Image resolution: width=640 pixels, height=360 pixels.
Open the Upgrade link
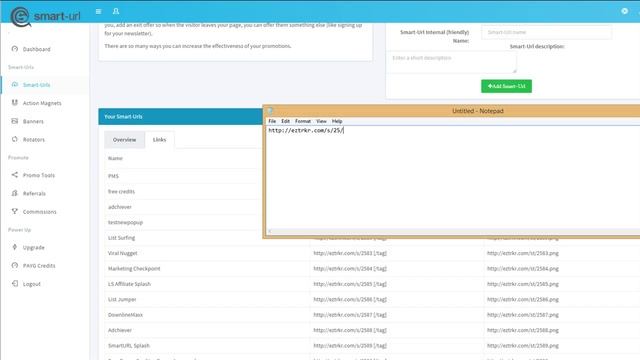click(x=33, y=248)
